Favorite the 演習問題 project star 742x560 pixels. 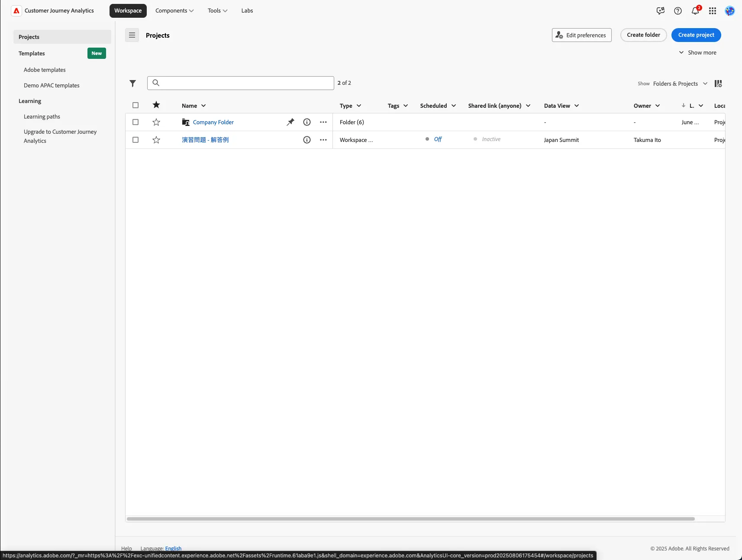click(156, 140)
